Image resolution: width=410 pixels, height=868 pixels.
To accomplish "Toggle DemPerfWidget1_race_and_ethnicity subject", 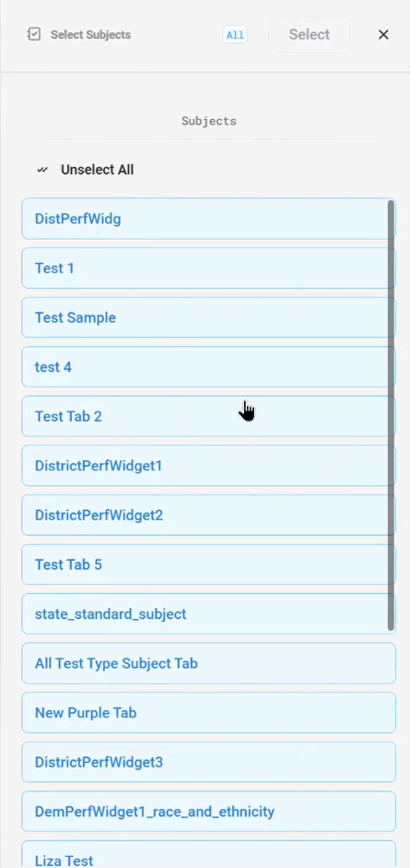I will click(x=209, y=812).
